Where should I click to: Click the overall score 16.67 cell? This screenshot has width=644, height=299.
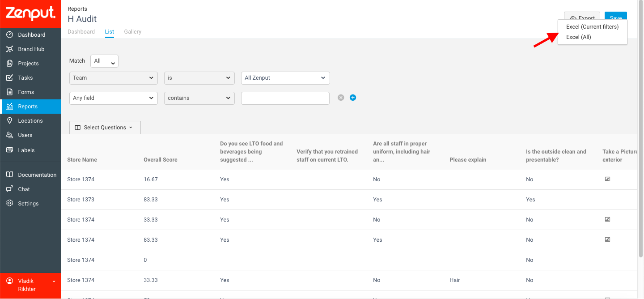tap(151, 179)
